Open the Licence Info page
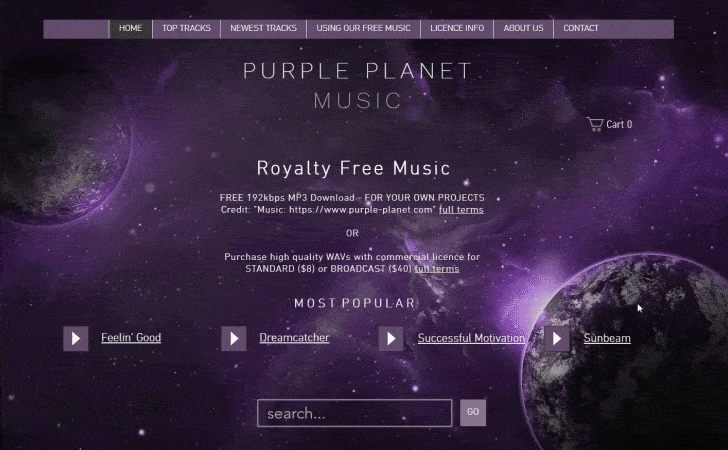 point(457,29)
